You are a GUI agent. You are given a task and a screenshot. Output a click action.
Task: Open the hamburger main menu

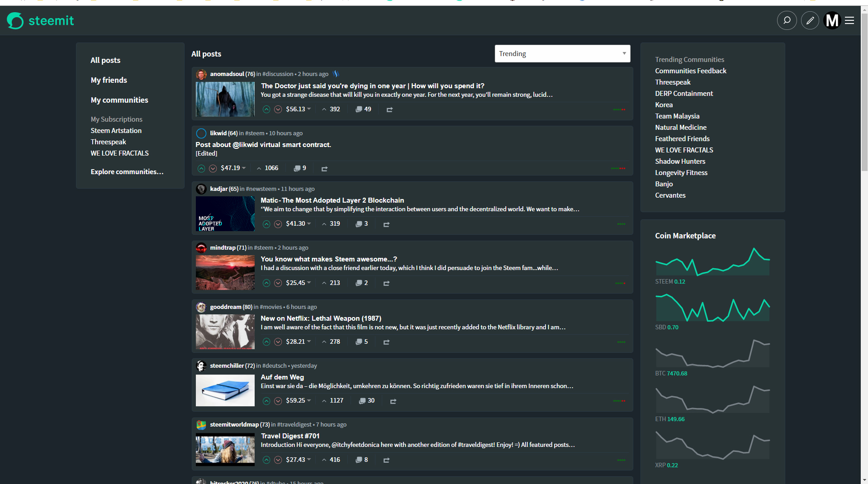[x=849, y=20]
